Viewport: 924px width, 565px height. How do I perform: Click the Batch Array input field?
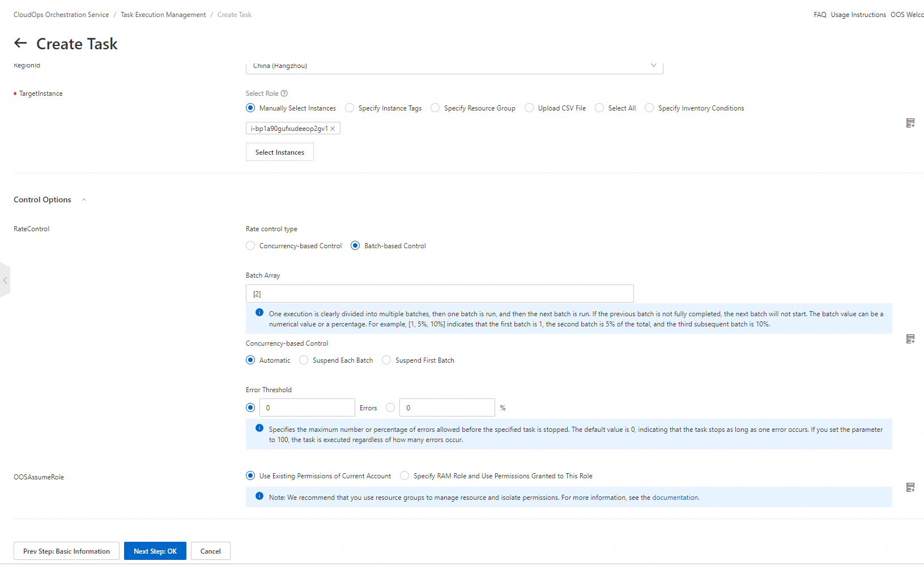440,294
